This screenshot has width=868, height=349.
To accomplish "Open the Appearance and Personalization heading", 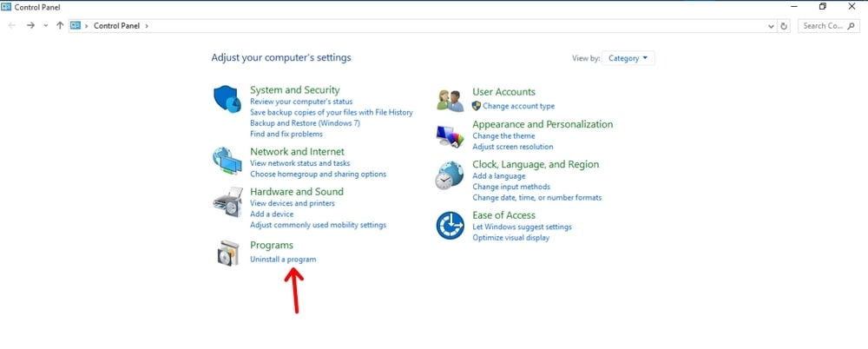I will [x=542, y=124].
